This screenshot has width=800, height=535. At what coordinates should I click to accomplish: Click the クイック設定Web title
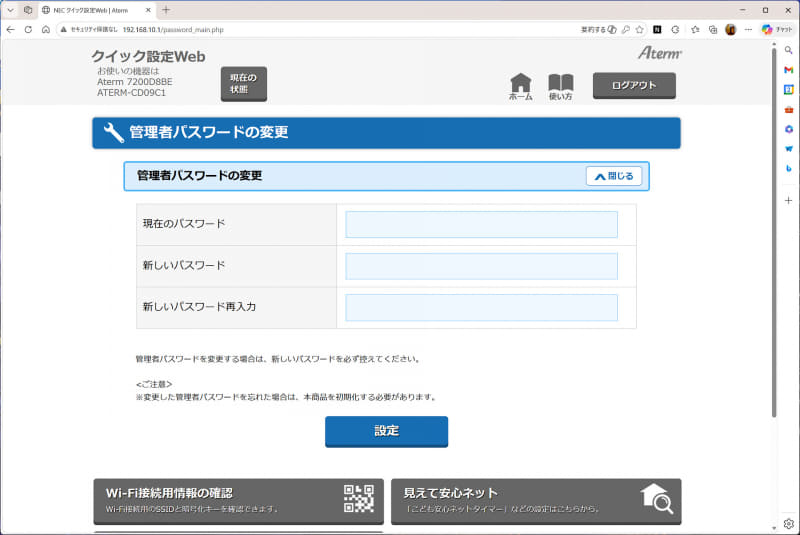(148, 56)
